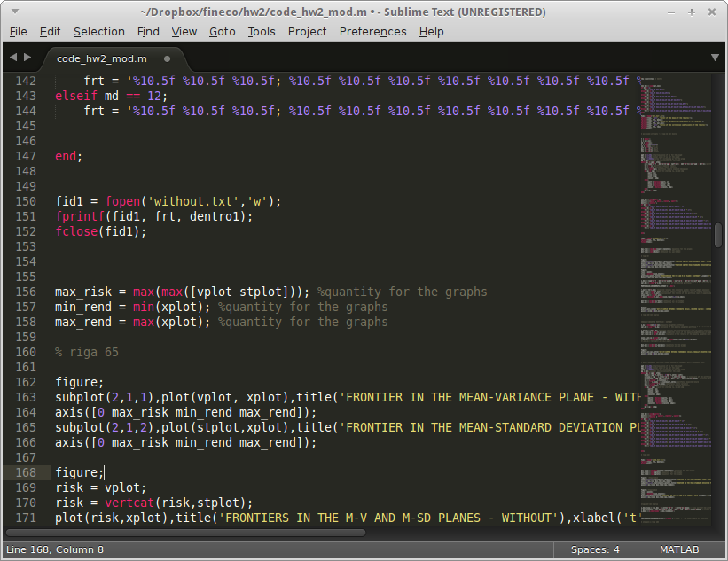Close code_hw2_mod.m using its unsaved dot

[x=167, y=58]
